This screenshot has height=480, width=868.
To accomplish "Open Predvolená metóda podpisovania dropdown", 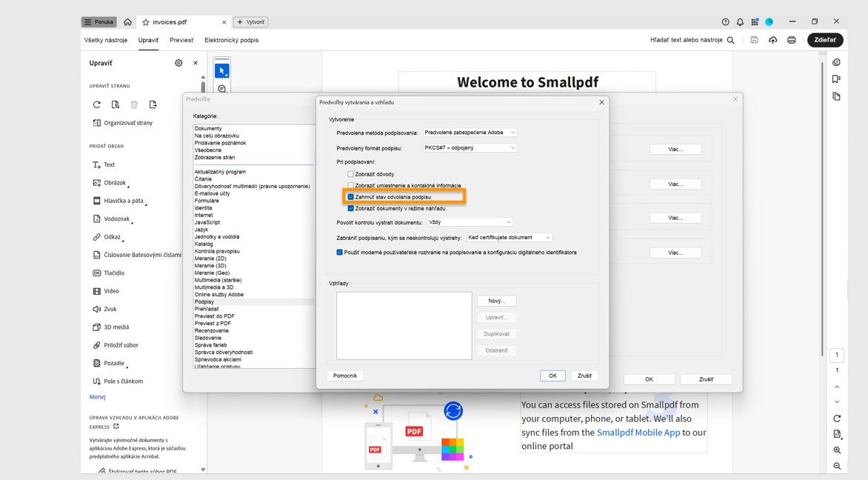I will 470,133.
